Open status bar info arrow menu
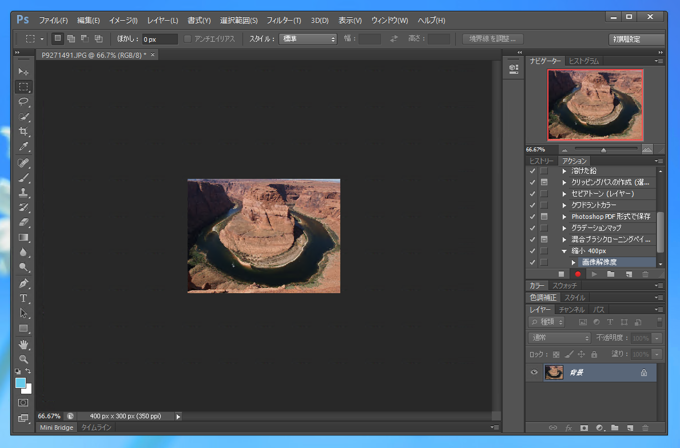This screenshot has height=448, width=680. click(x=178, y=416)
